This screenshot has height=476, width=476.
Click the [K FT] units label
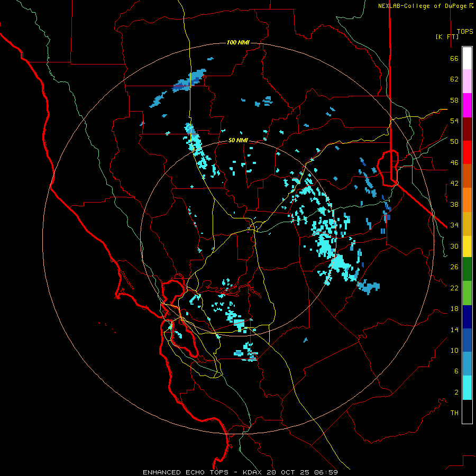[x=447, y=36]
